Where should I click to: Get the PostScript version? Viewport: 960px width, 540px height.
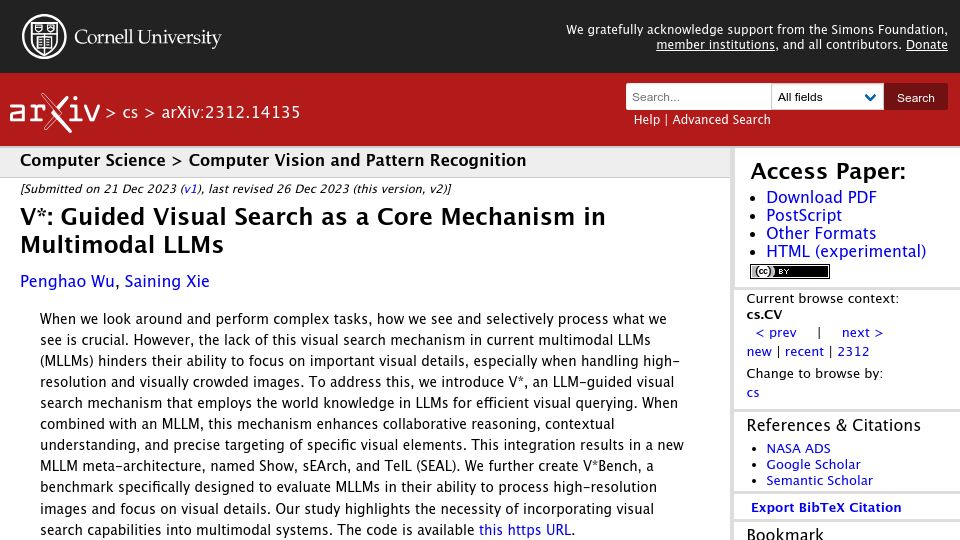pyautogui.click(x=804, y=216)
